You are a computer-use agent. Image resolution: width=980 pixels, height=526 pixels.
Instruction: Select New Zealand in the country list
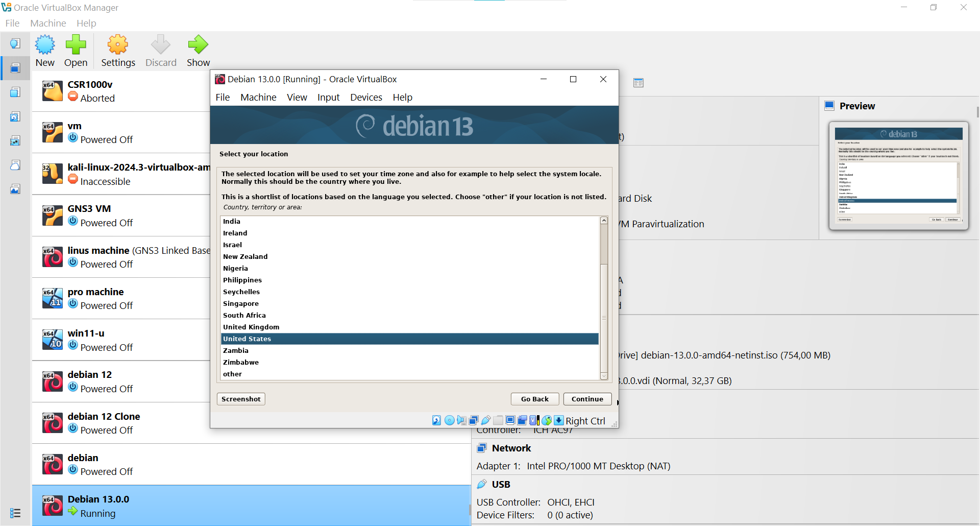410,256
